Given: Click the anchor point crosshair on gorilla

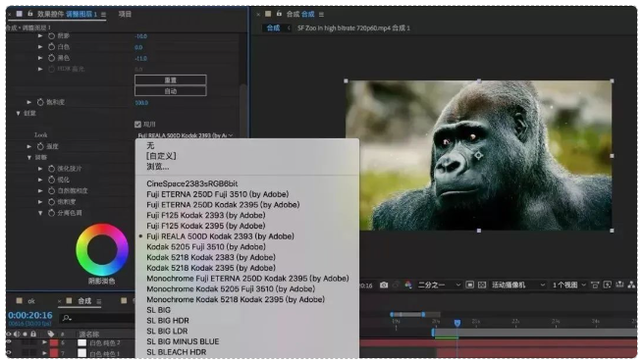Looking at the screenshot, I should coord(478,155).
